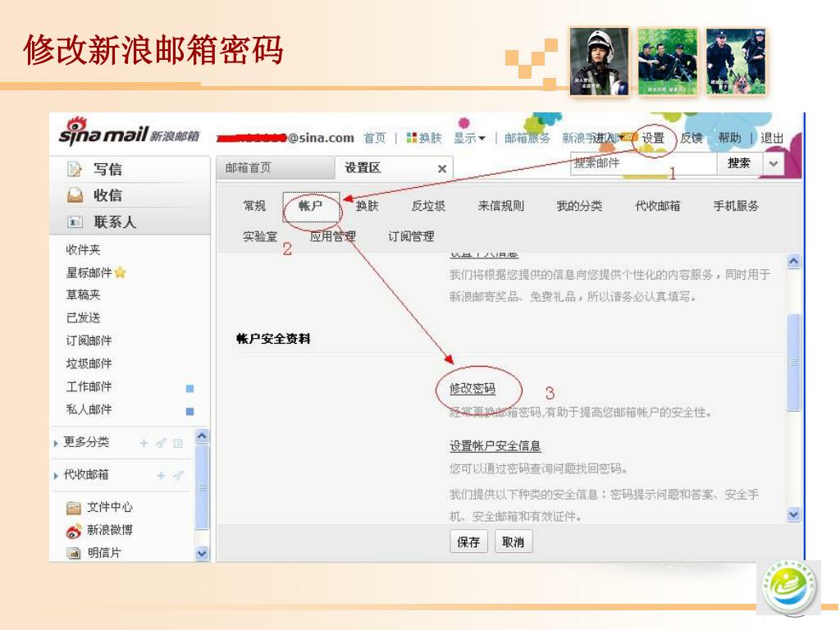Screen dimensions: 840x630
Task: Open 收信 inbox tray icon
Action: pos(75,195)
